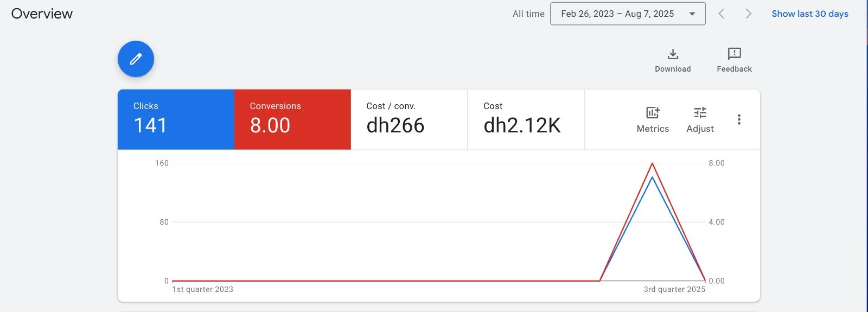Toggle the red Conversions metric card

(x=292, y=119)
